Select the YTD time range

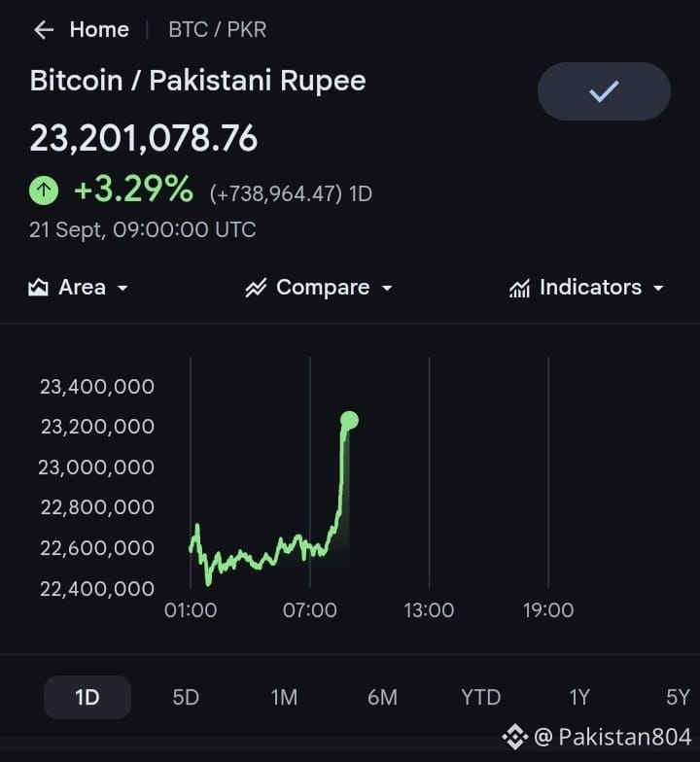[x=480, y=698]
